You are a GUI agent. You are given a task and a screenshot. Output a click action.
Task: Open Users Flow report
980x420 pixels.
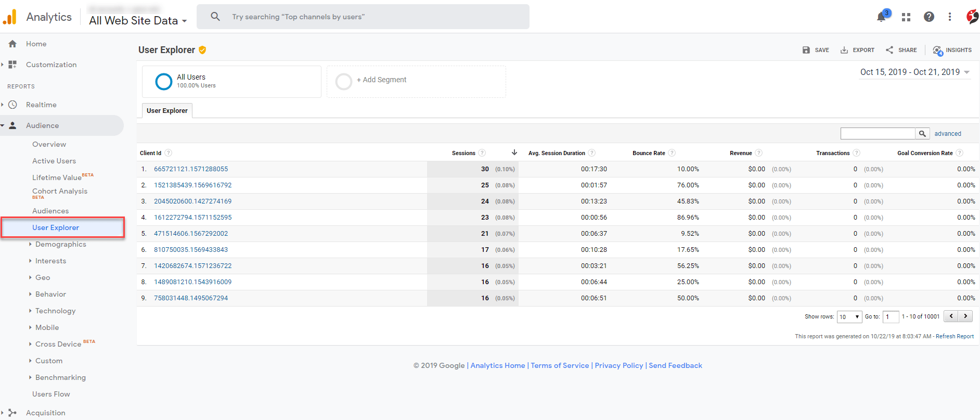click(x=51, y=394)
